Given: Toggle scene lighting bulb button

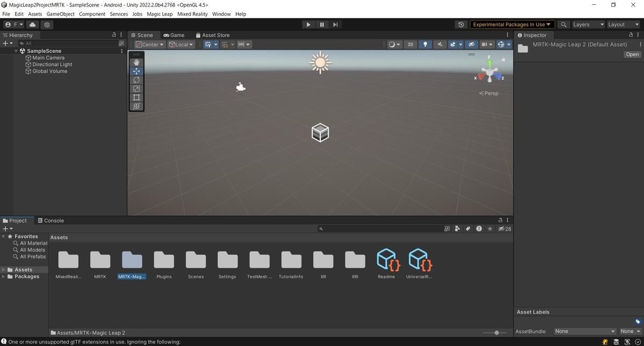Looking at the screenshot, I should 425,45.
